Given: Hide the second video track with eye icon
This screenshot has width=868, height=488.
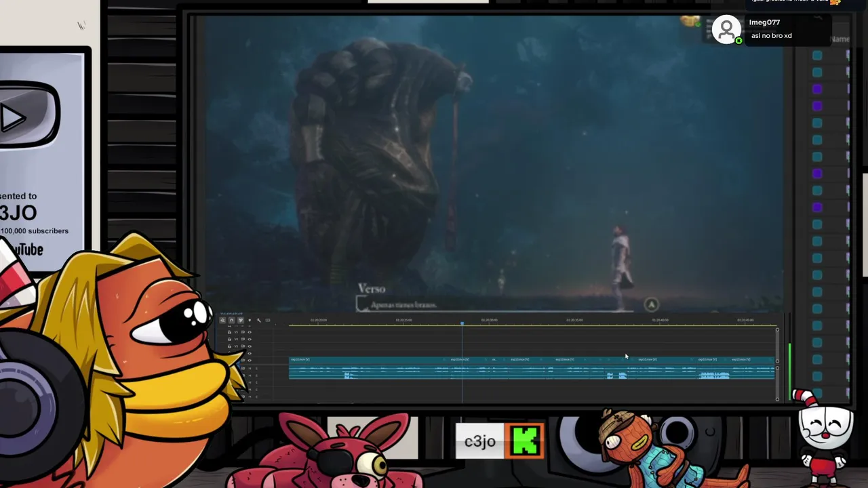Looking at the screenshot, I should 250,340.
